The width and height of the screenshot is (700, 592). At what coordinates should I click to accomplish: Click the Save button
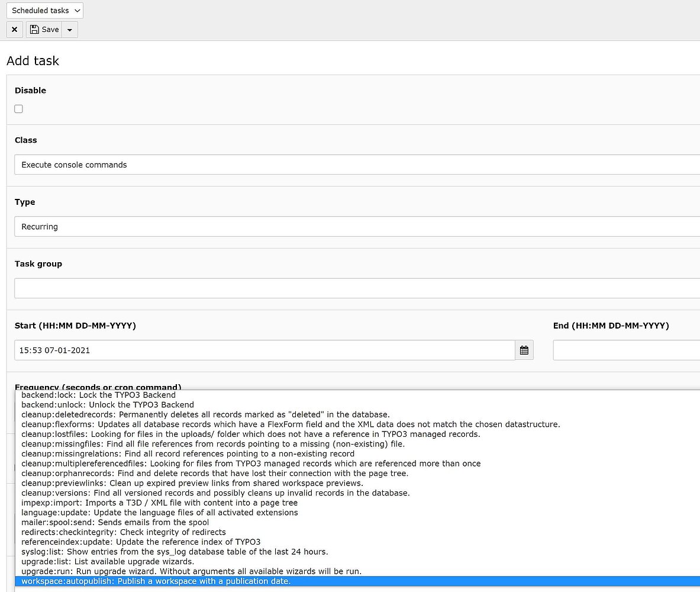click(x=44, y=30)
